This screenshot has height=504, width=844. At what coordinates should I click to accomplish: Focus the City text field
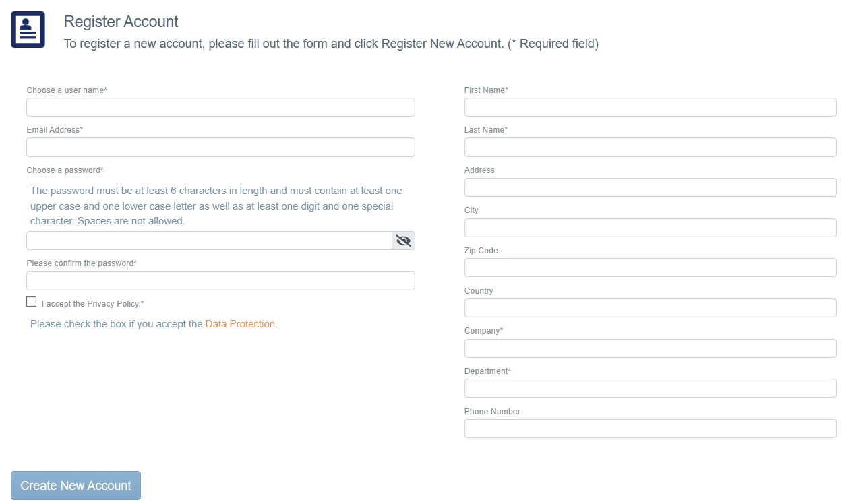click(x=650, y=228)
